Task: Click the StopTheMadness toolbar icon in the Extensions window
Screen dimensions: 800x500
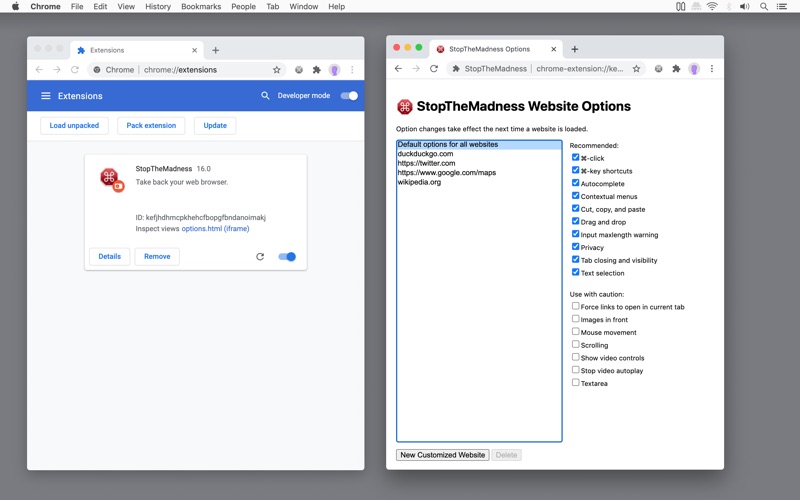Action: 299,70
